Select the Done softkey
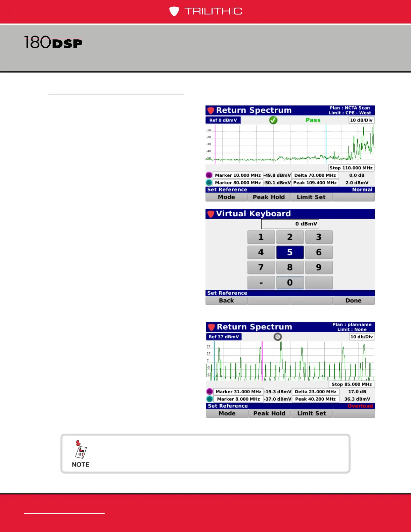 tap(353, 301)
